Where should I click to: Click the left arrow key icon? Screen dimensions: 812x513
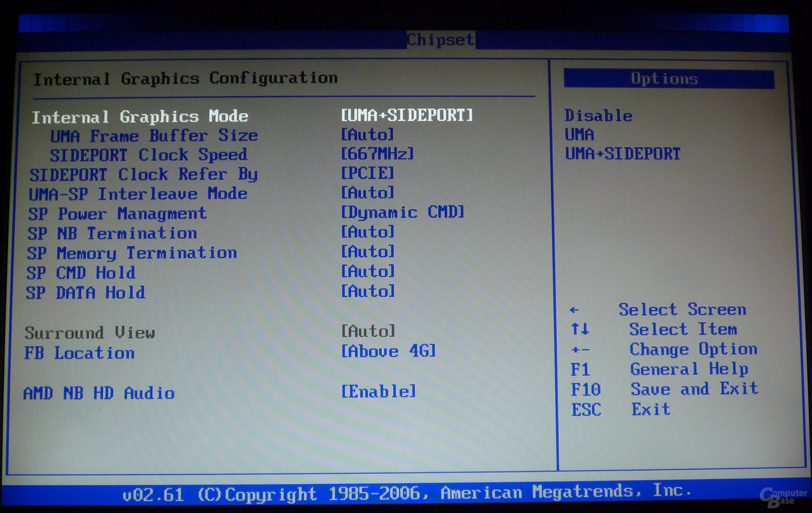574,310
